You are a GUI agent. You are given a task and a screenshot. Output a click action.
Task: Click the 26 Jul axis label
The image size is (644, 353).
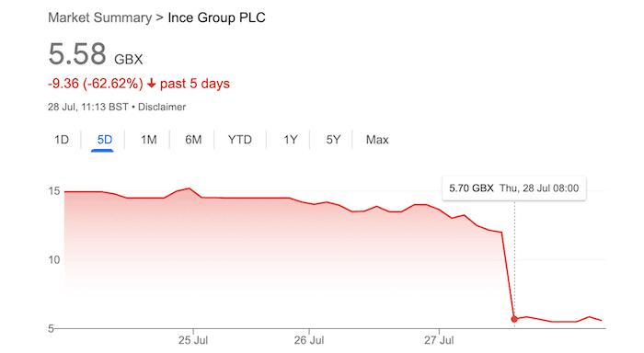309,340
